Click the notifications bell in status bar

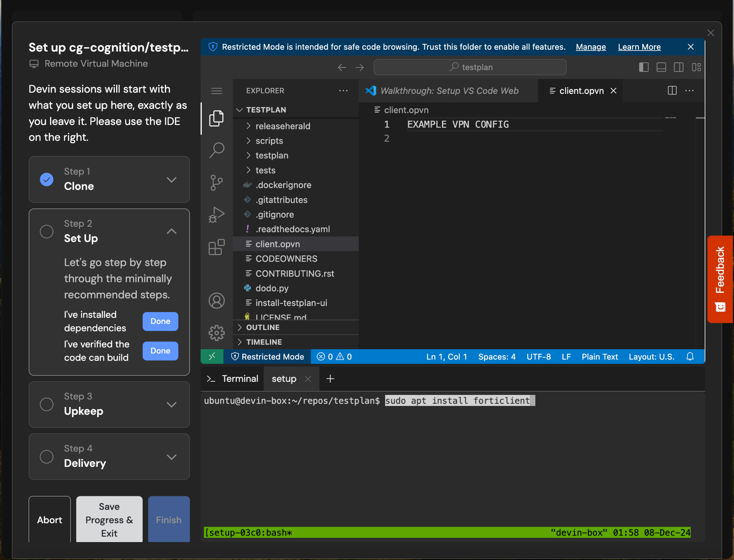click(690, 356)
